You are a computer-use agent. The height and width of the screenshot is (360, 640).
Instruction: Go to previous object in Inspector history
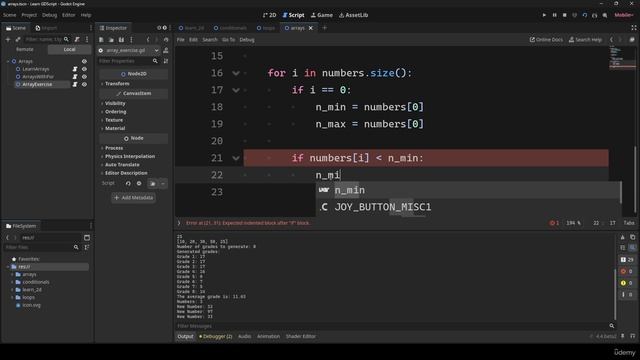[x=148, y=40]
